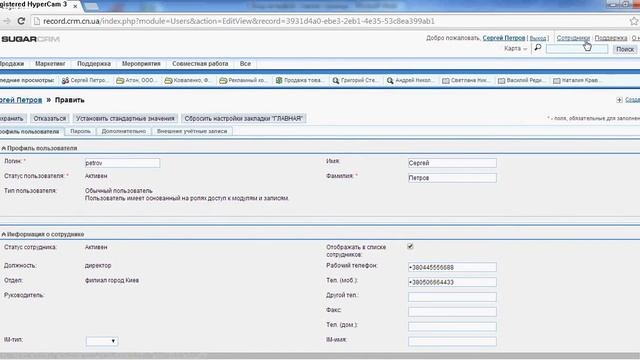This screenshot has width=640, height=360.
Task: Click the browser address bar URL
Action: coord(239,21)
